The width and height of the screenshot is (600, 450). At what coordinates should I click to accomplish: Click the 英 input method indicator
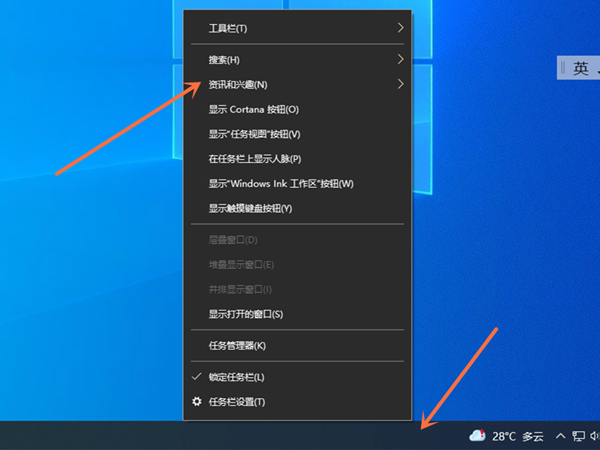[x=580, y=68]
